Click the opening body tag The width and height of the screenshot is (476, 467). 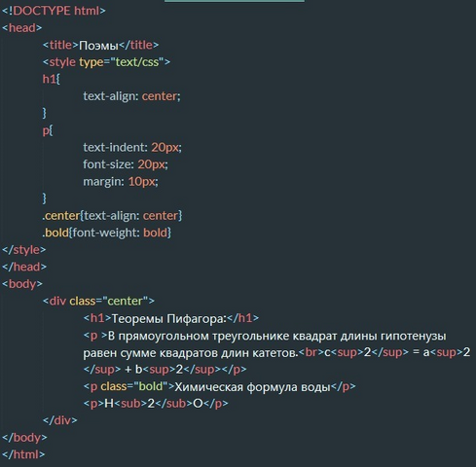[22, 284]
